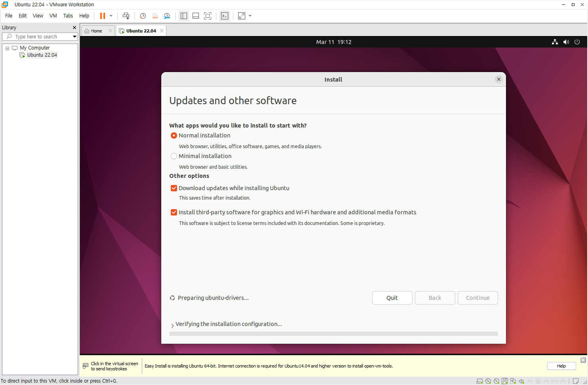Open the snapshot manager wrench-clock icon
Viewport: 588px width, 385px height.
[167, 16]
